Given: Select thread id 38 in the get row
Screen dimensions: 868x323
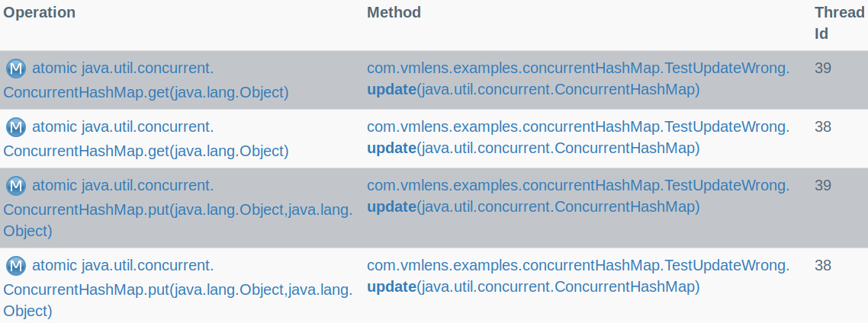Looking at the screenshot, I should (x=822, y=126).
